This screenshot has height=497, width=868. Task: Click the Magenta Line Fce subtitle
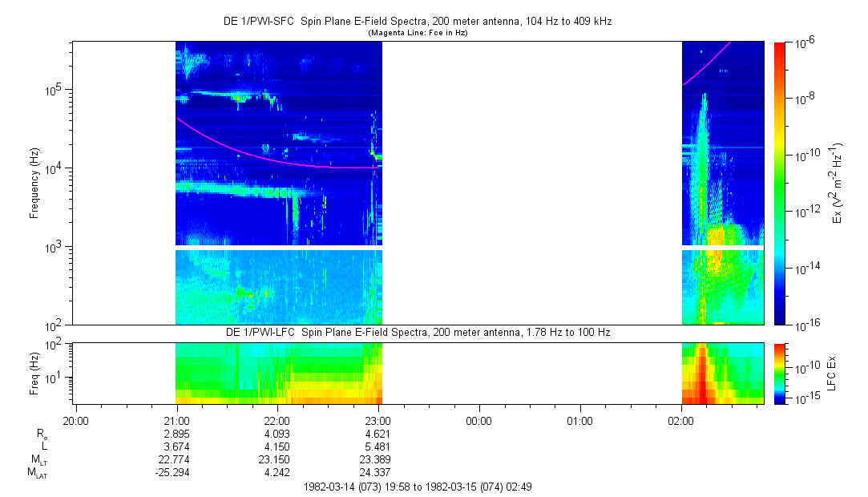point(417,33)
